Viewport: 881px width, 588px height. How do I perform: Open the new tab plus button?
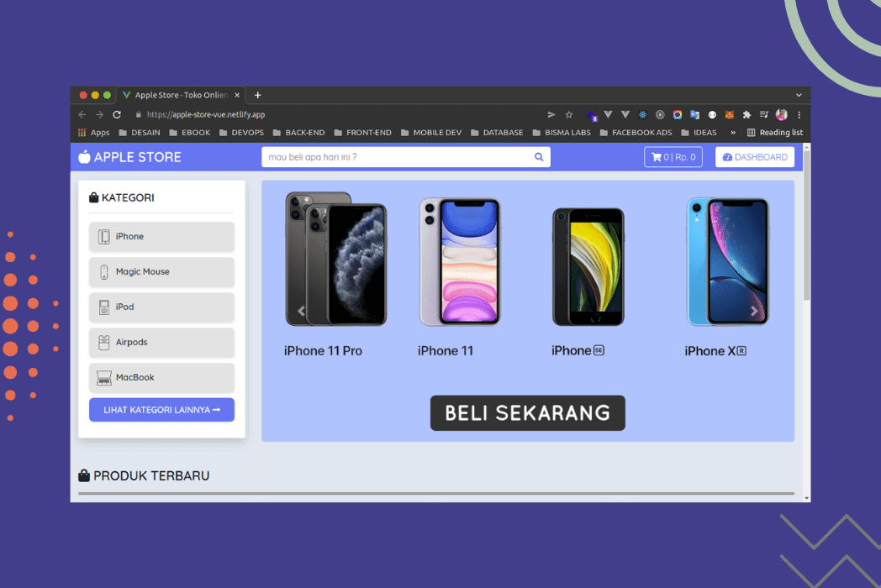[x=258, y=95]
